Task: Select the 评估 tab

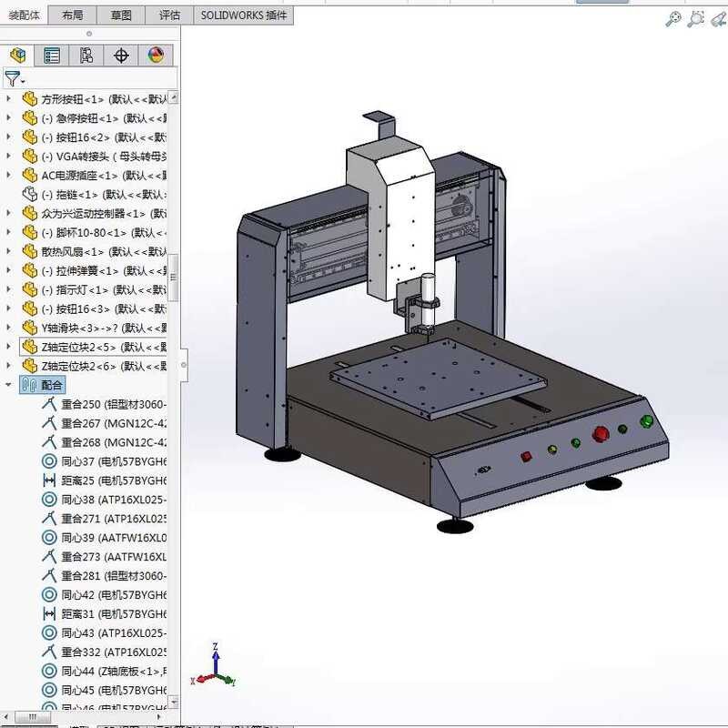Action: (169, 15)
